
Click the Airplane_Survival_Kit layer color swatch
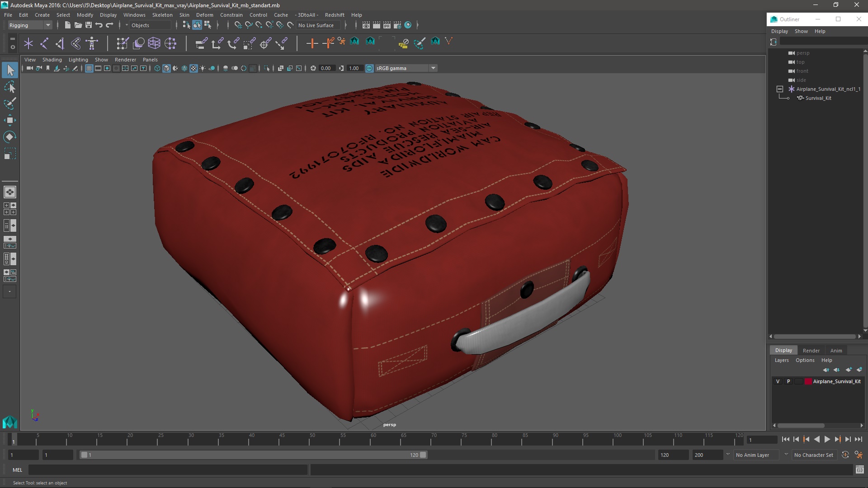point(808,381)
